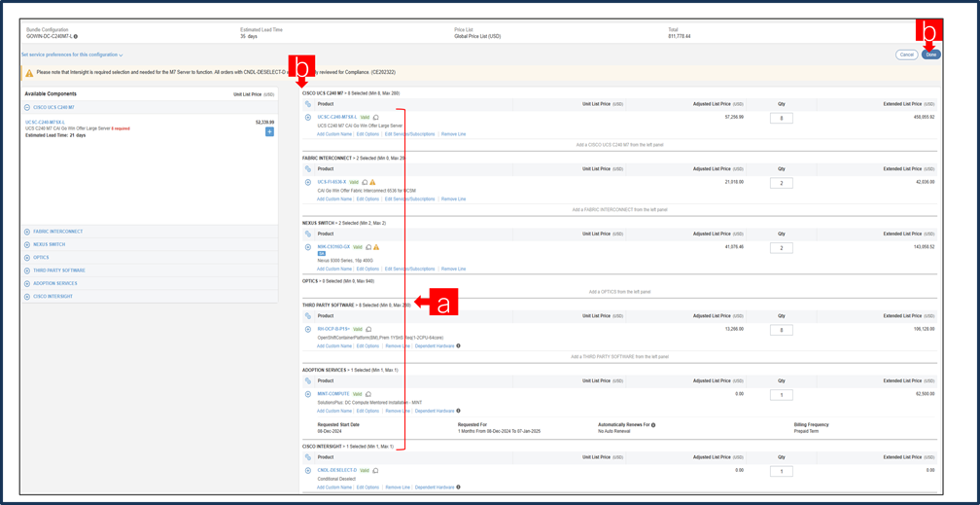Expand the RH-OCP-B-P1S= product line
The width and height of the screenshot is (980, 505).
coord(308,329)
